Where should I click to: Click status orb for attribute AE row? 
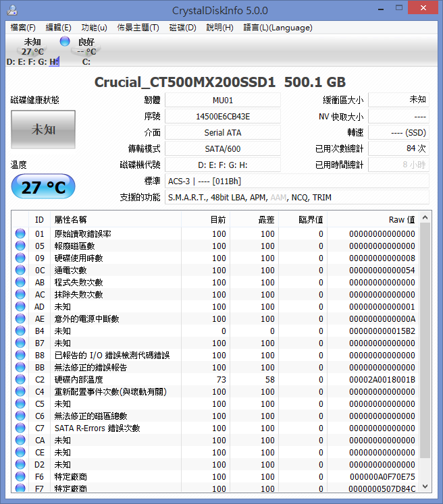[x=20, y=319]
